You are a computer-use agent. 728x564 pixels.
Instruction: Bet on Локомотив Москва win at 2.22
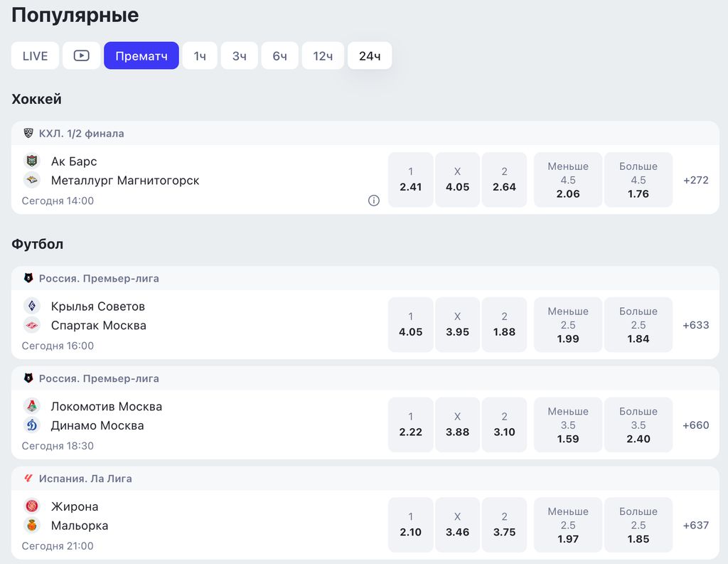410,425
